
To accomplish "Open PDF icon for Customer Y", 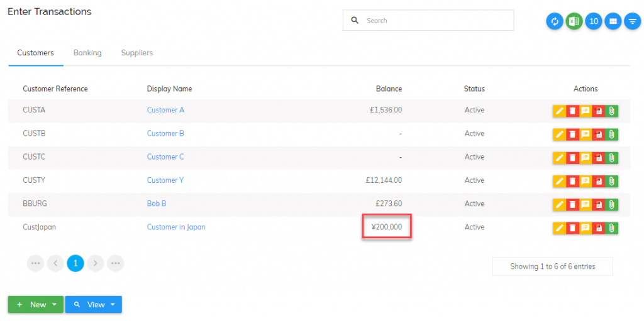I will coord(599,181).
